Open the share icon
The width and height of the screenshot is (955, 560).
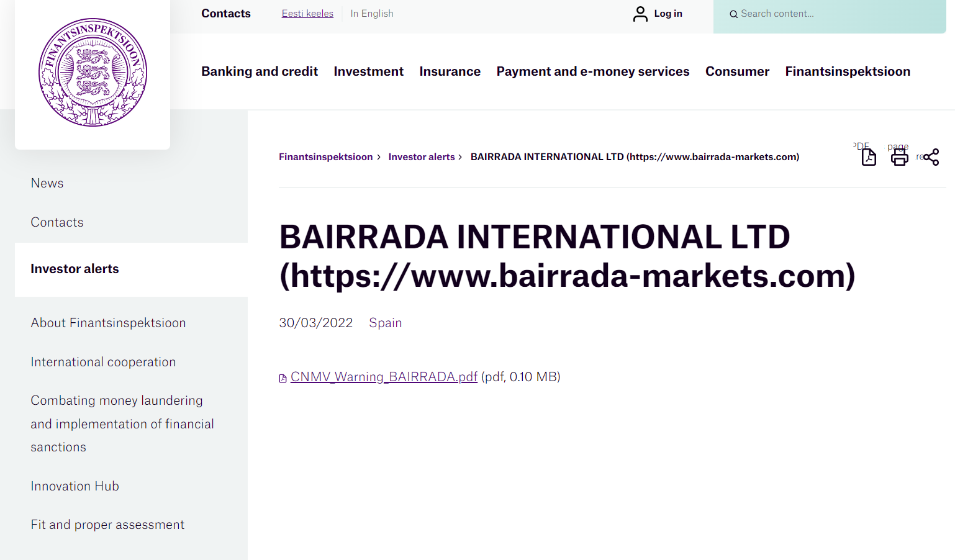[x=931, y=157]
